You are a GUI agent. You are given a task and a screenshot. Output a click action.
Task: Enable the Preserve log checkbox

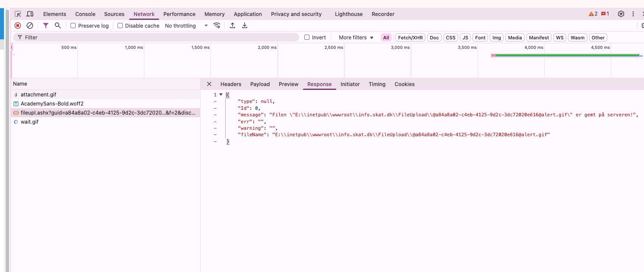(x=73, y=26)
